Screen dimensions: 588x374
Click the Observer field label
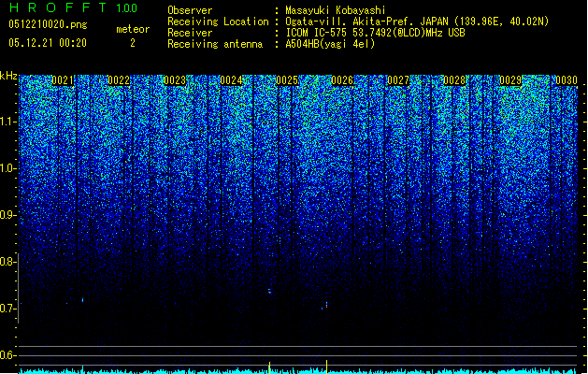coord(190,10)
